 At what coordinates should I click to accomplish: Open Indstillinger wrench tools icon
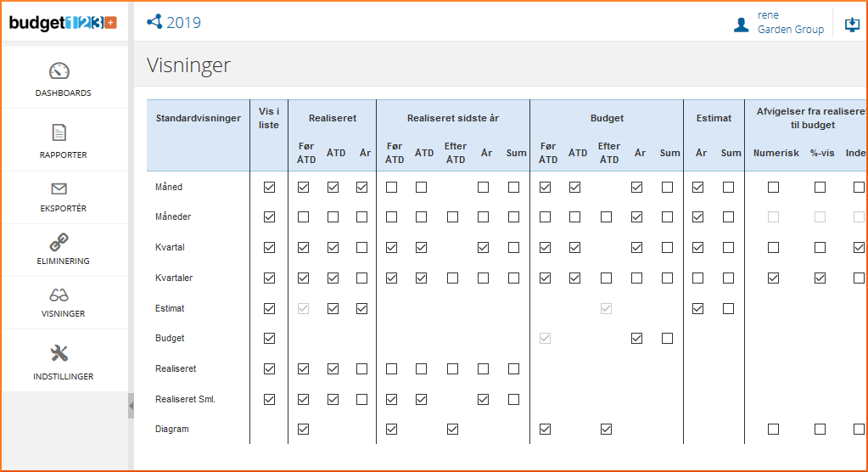[x=59, y=353]
